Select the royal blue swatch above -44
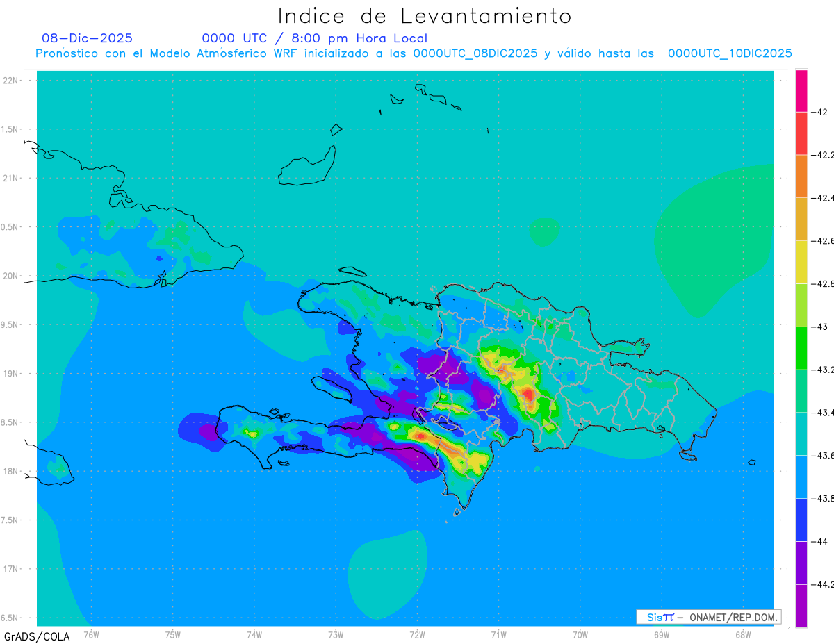Viewport: 834px width, 644px height. pyautogui.click(x=801, y=520)
